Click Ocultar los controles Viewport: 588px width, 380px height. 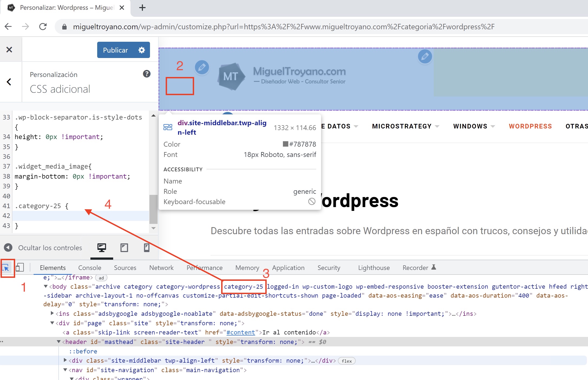(x=50, y=248)
